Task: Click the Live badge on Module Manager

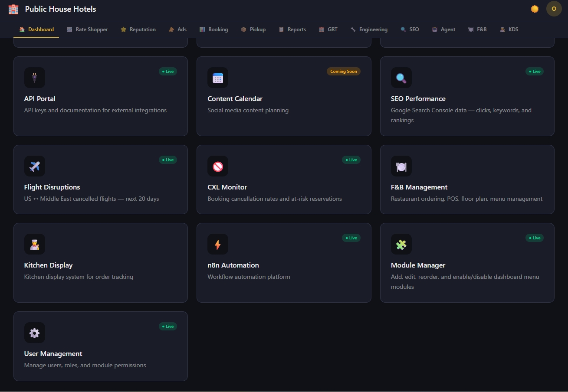Action: 535,238
